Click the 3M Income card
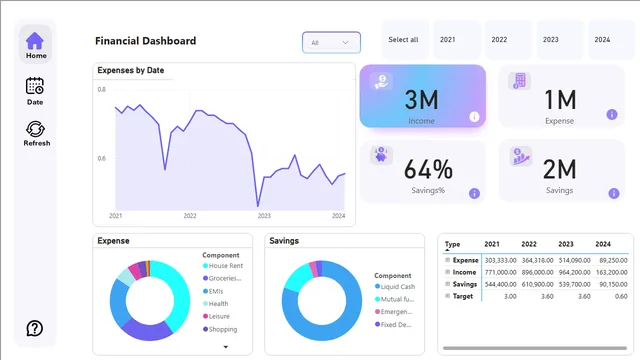Viewport: 640px width, 360px height. pyautogui.click(x=422, y=96)
